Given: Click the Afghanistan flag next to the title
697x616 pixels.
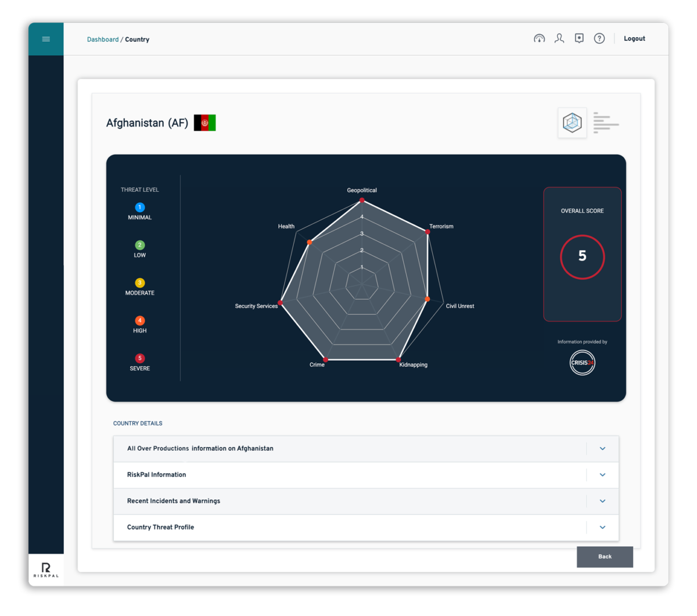Looking at the screenshot, I should pyautogui.click(x=206, y=123).
